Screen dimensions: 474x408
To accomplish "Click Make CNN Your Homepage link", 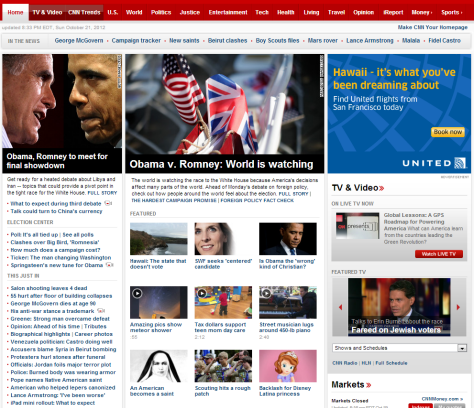I will tap(433, 27).
